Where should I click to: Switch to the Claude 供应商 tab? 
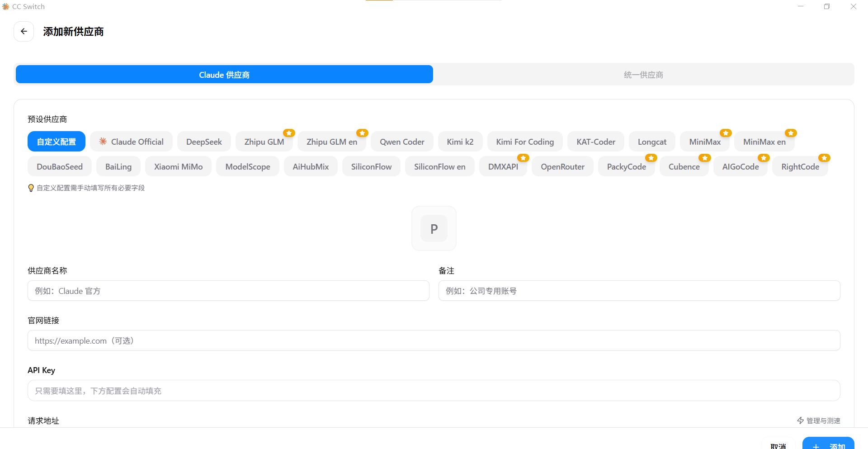click(224, 75)
